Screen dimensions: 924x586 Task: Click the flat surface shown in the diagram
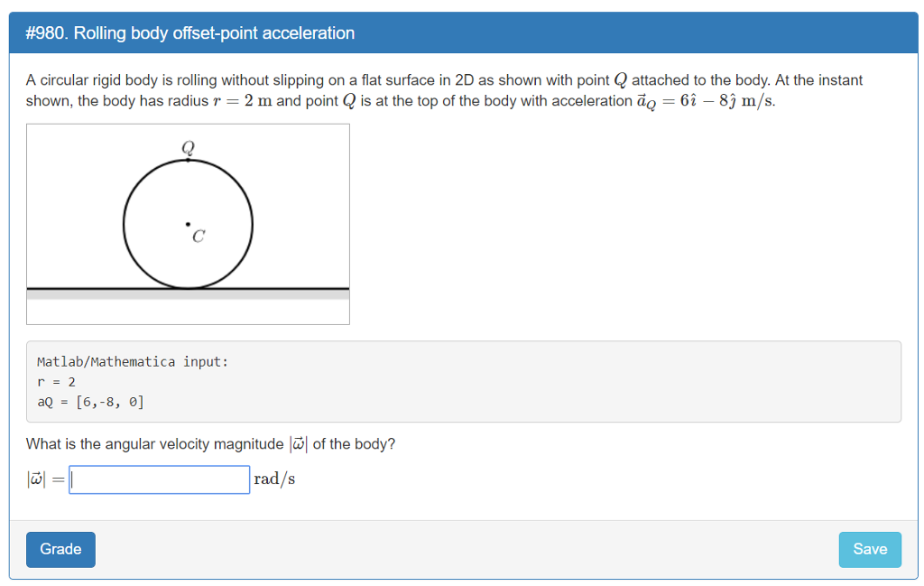coord(187,291)
